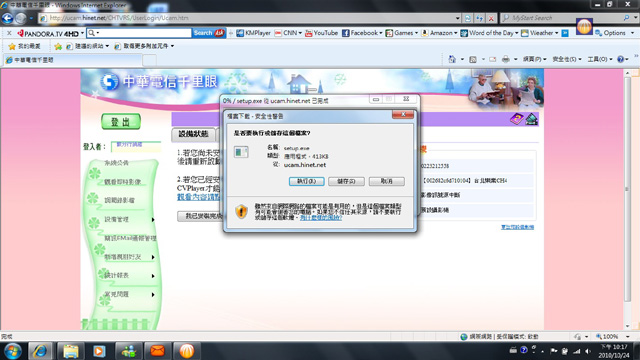Open Windows Media Player from taskbar
640x360 pixels.
[99, 351]
